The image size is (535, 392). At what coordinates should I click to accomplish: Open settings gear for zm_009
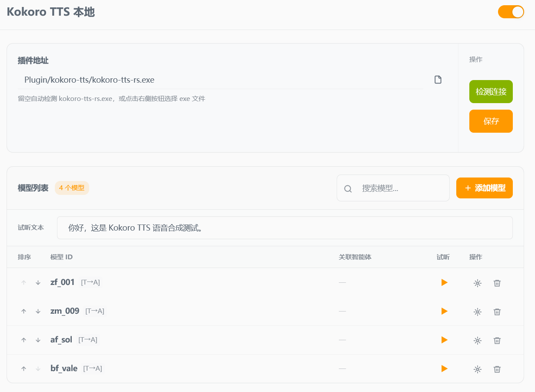(x=477, y=312)
